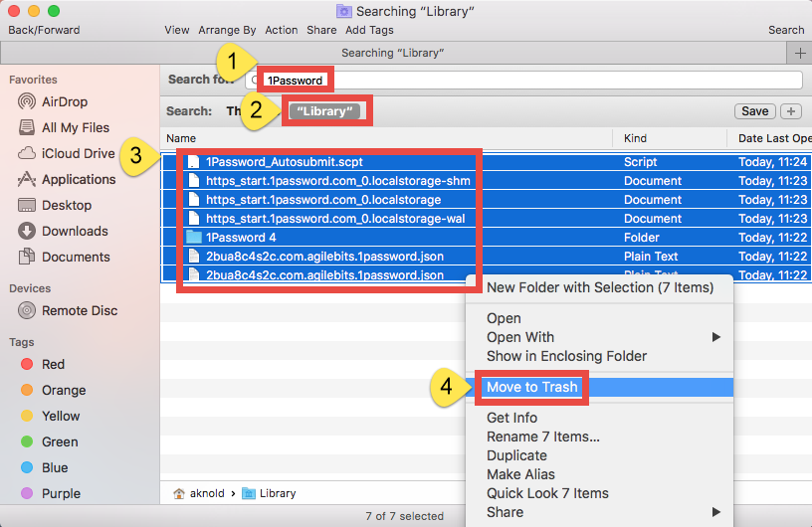
Task: Open the Downloads sidebar item
Action: pyautogui.click(x=63, y=231)
